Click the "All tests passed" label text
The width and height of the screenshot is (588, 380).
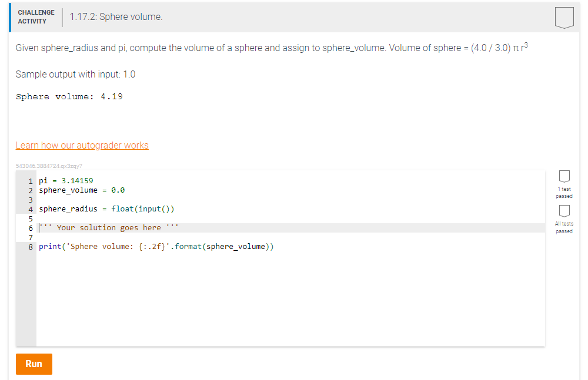(564, 228)
